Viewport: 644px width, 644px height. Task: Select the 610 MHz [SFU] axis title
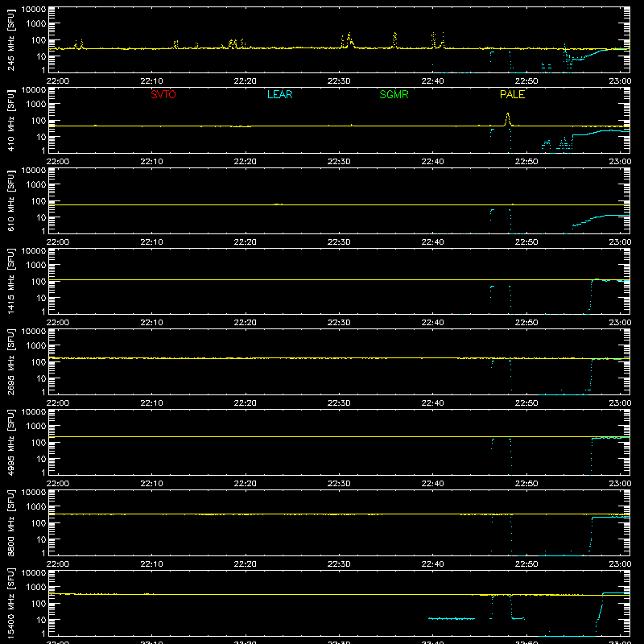pos(11,200)
